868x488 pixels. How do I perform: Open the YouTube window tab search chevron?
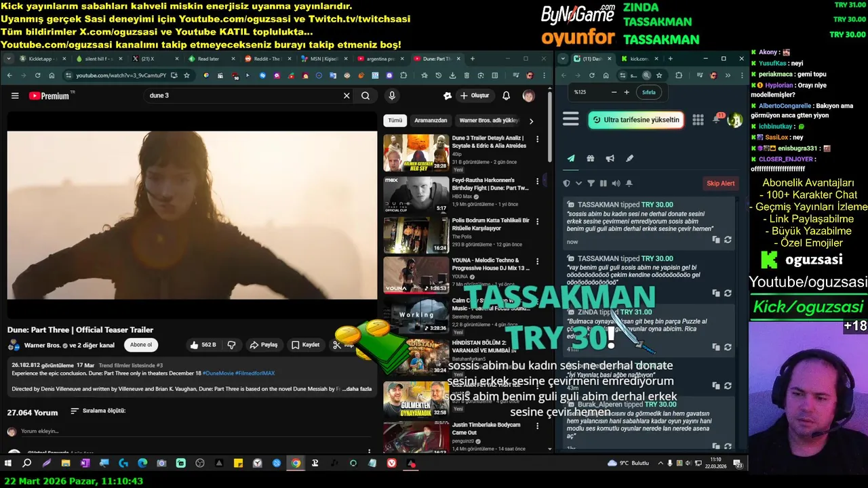click(x=9, y=59)
